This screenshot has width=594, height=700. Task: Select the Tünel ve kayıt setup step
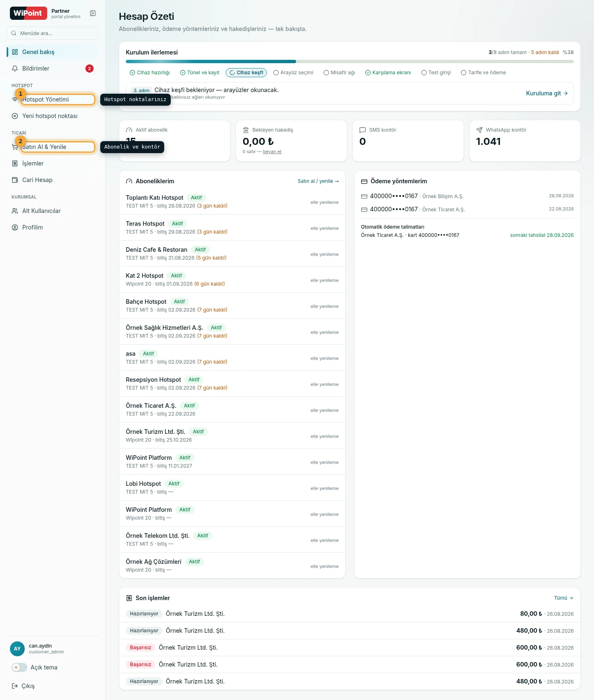[x=200, y=73]
